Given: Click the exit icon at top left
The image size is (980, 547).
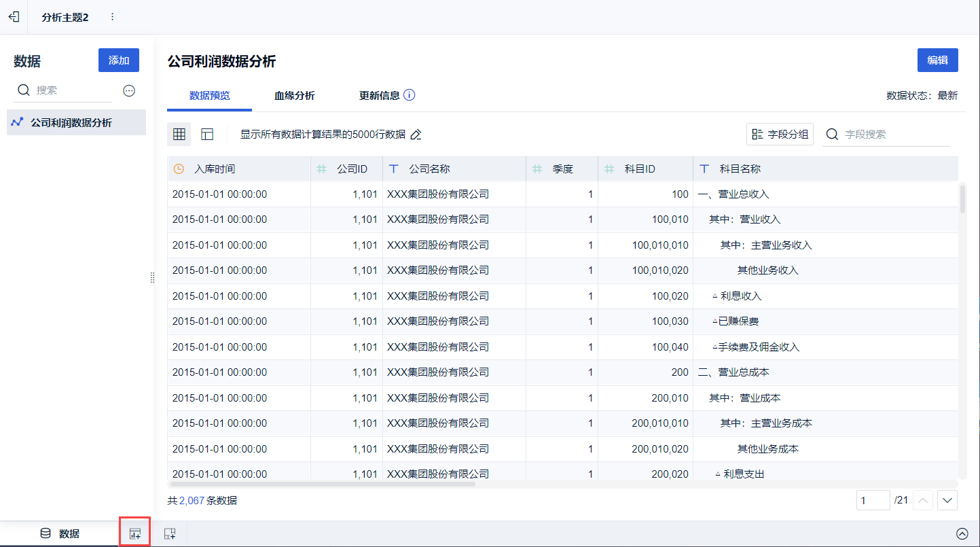Looking at the screenshot, I should [14, 16].
